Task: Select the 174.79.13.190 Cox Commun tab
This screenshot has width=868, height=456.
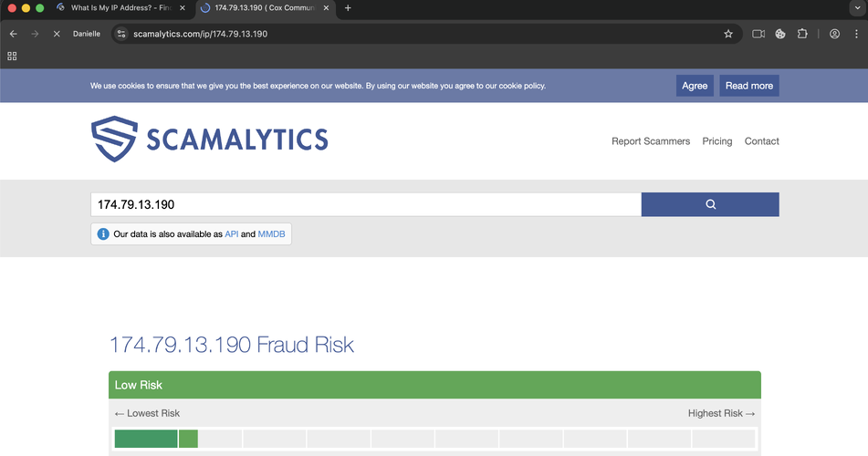Action: (x=265, y=7)
